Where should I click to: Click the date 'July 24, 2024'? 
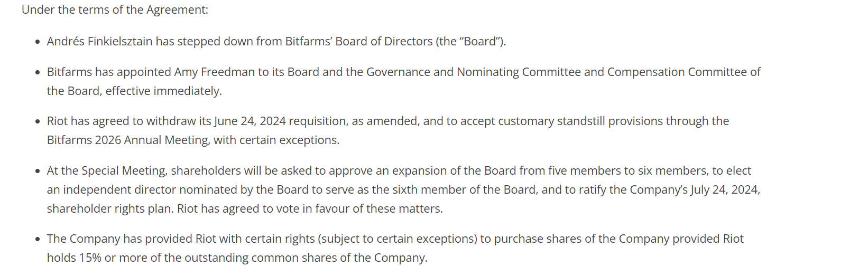click(724, 189)
